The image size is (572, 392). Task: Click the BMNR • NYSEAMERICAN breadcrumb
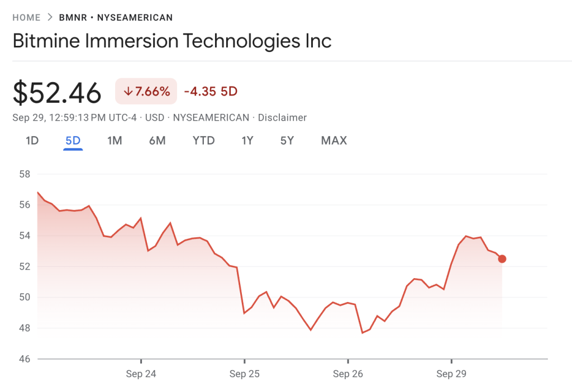(116, 17)
